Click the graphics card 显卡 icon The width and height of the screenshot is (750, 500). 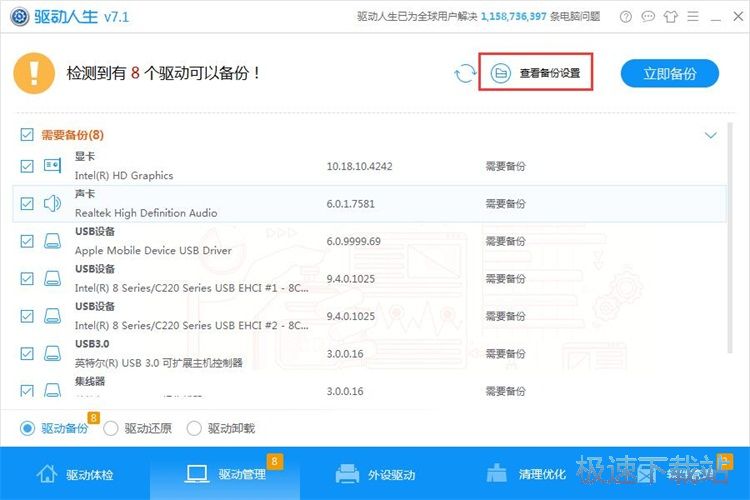pyautogui.click(x=52, y=166)
